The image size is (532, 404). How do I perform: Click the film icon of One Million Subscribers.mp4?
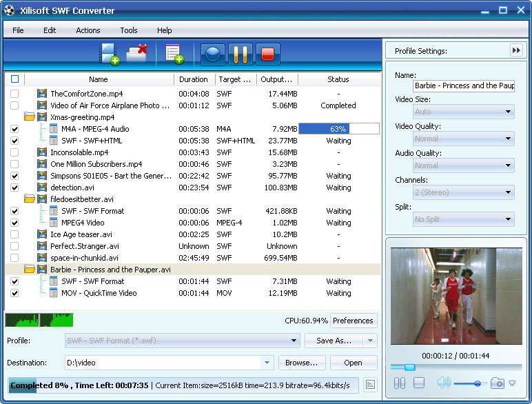tap(42, 164)
